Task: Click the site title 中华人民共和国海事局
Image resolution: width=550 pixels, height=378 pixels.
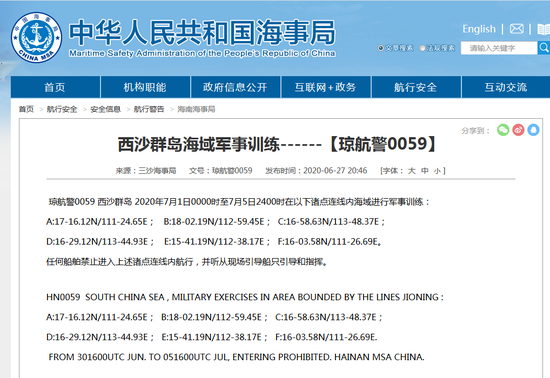Action: (x=202, y=33)
